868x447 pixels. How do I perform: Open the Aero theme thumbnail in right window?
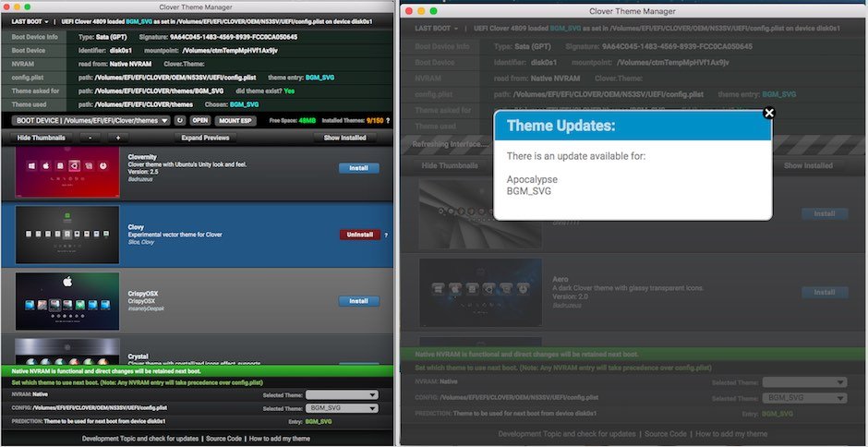coord(480,292)
